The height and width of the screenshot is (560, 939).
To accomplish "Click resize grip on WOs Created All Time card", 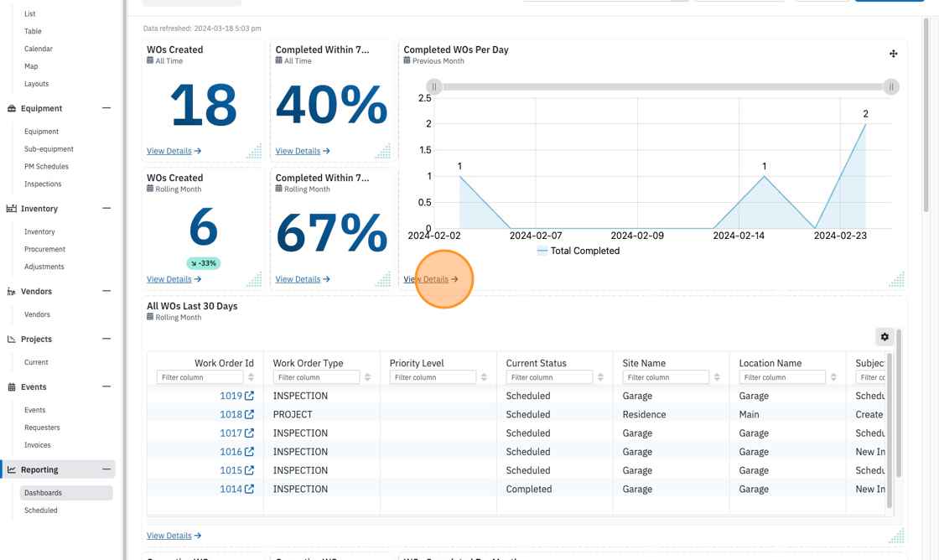I will coord(255,152).
